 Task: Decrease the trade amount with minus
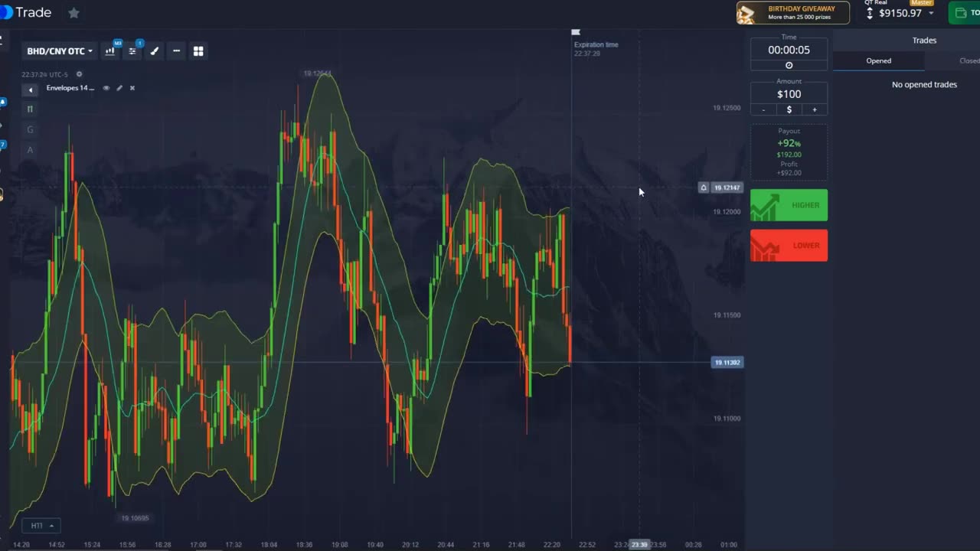pyautogui.click(x=763, y=110)
